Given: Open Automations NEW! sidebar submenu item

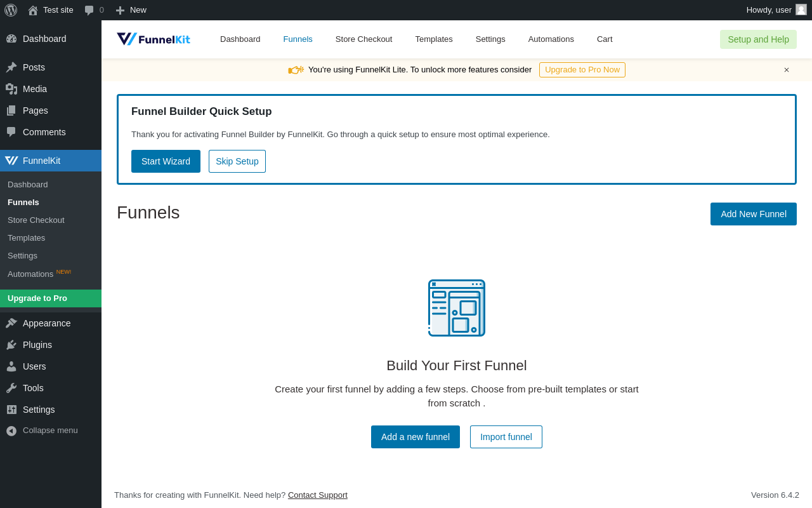Looking at the screenshot, I should point(51,274).
